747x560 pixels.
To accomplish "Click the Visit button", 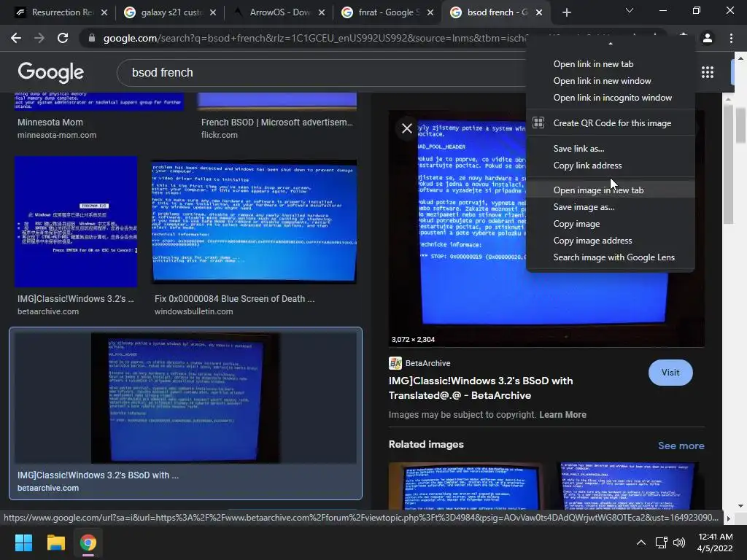I will (x=670, y=373).
